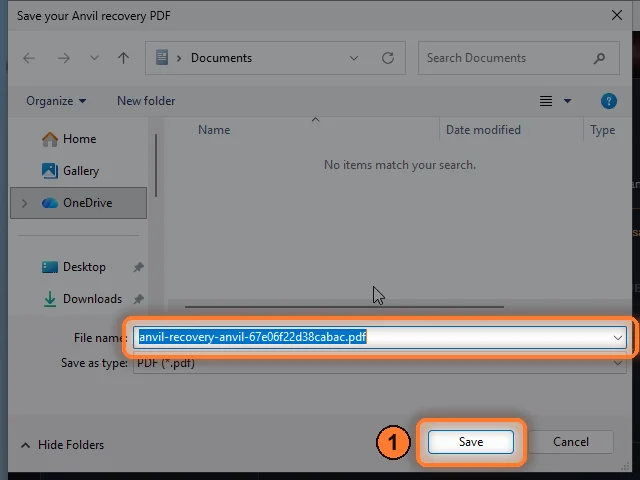This screenshot has width=640, height=480.
Task: Expand address bar path chevron before Documents
Action: click(x=179, y=58)
